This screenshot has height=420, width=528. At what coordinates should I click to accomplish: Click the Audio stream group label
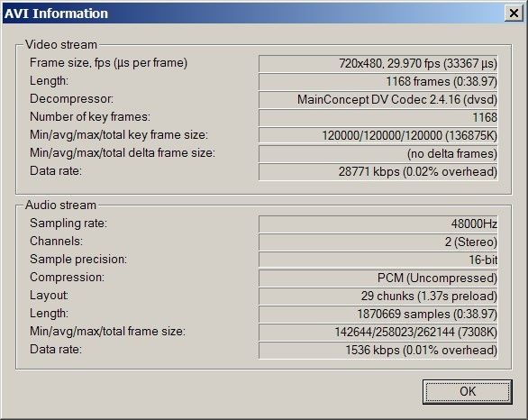[60, 205]
